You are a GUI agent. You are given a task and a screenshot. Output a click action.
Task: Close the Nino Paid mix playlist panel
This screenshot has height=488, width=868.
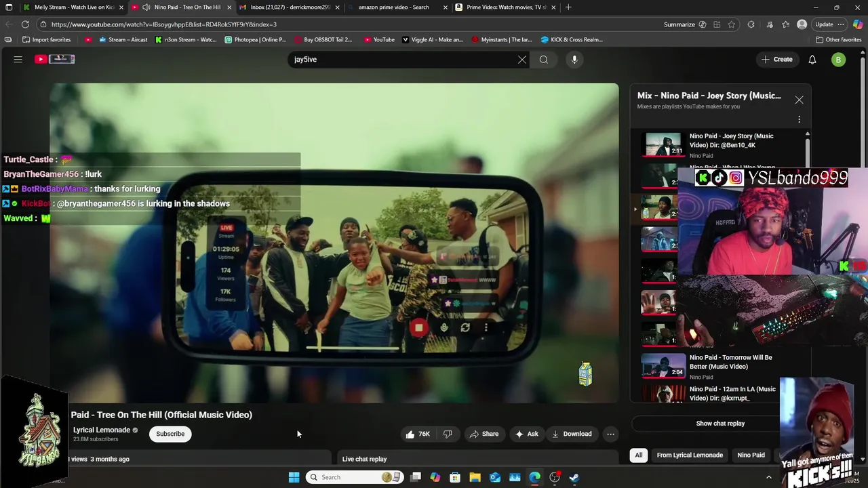(799, 100)
